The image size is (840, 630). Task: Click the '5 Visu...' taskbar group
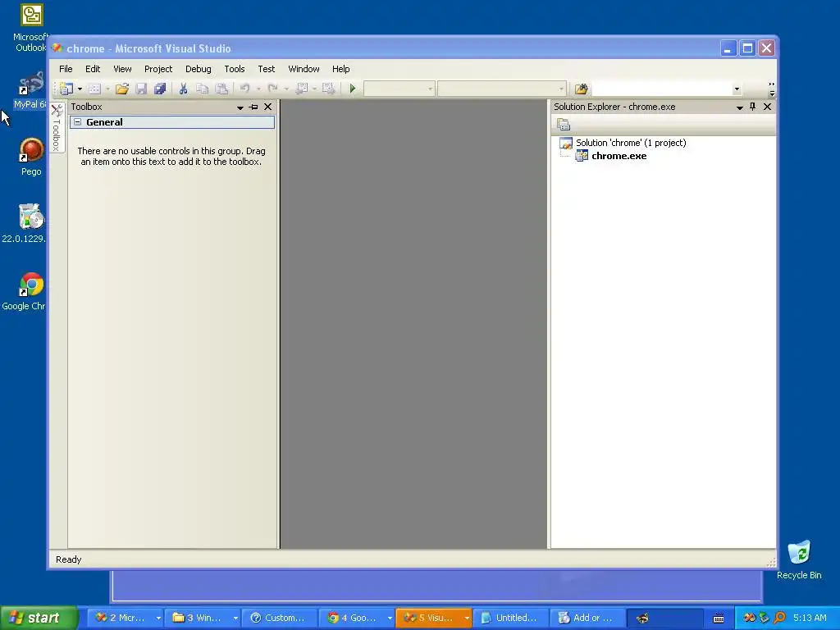coord(433,618)
